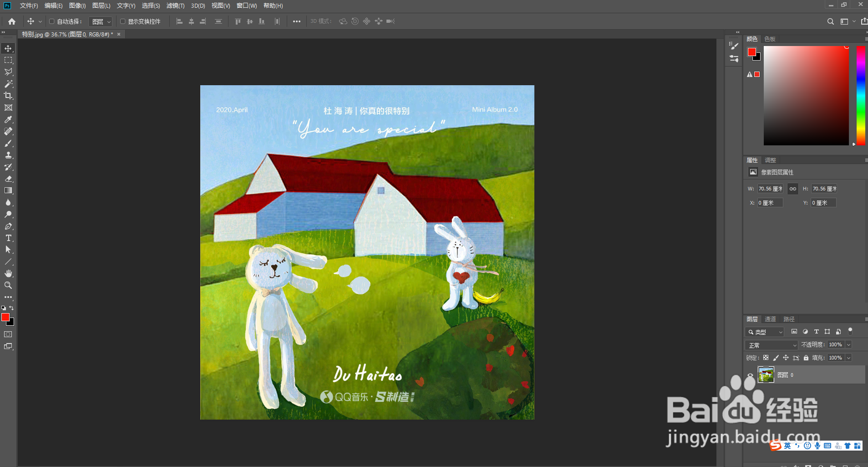This screenshot has height=467, width=868.
Task: Select the Hand tool
Action: tap(8, 273)
